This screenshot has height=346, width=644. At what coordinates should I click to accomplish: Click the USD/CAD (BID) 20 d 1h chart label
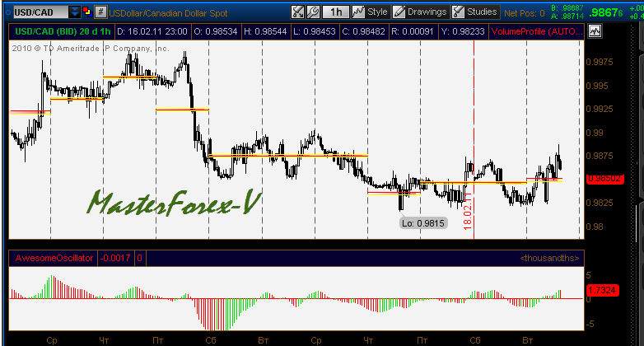pyautogui.click(x=63, y=31)
